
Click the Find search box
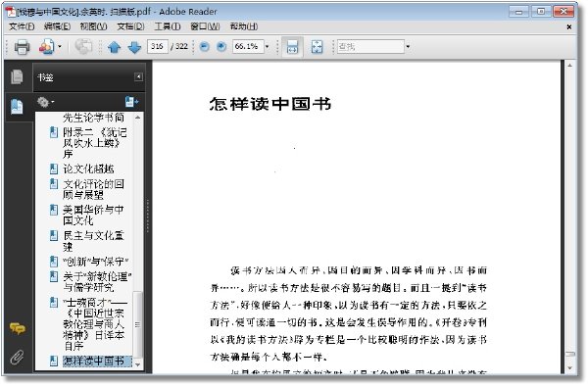tap(370, 46)
